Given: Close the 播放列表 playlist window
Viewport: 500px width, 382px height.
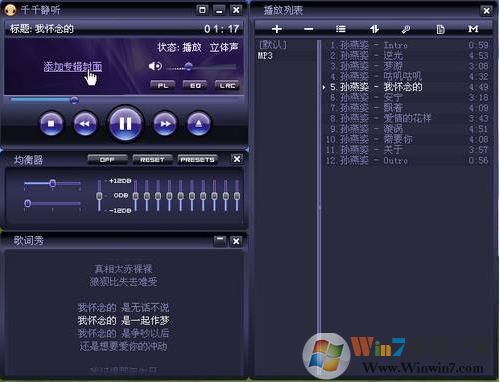Looking at the screenshot, I should [486, 11].
